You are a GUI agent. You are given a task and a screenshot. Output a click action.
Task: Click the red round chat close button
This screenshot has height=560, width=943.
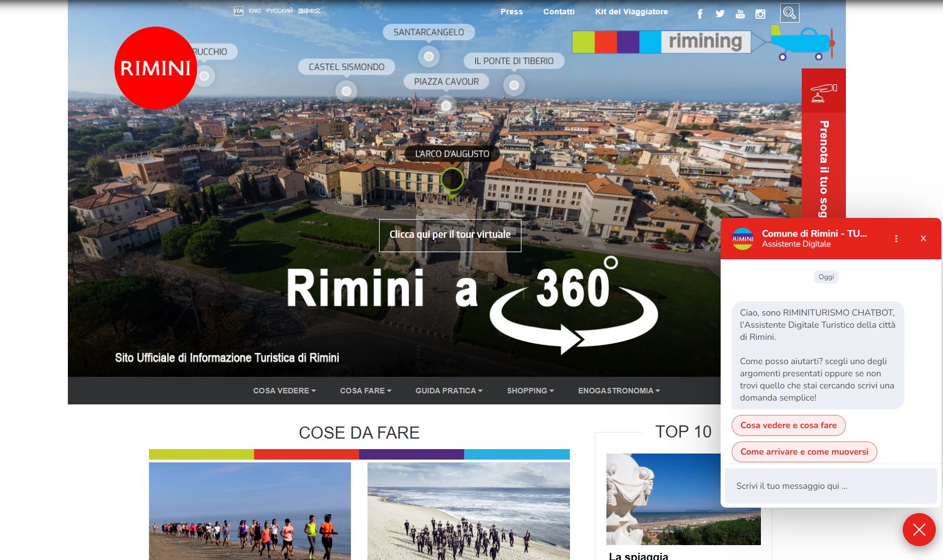pos(919,530)
